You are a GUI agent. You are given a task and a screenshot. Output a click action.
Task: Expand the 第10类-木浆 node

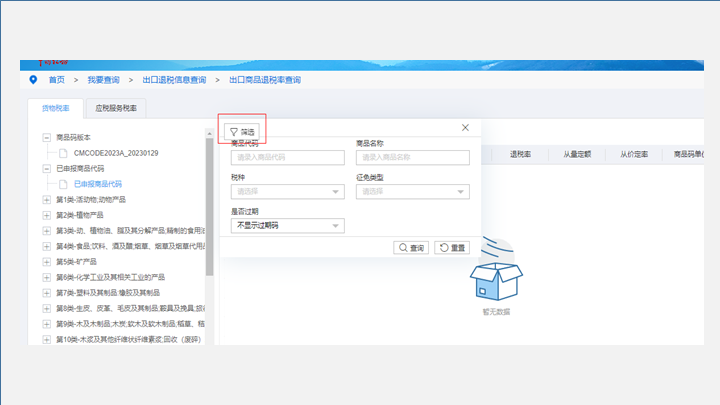pos(46,340)
